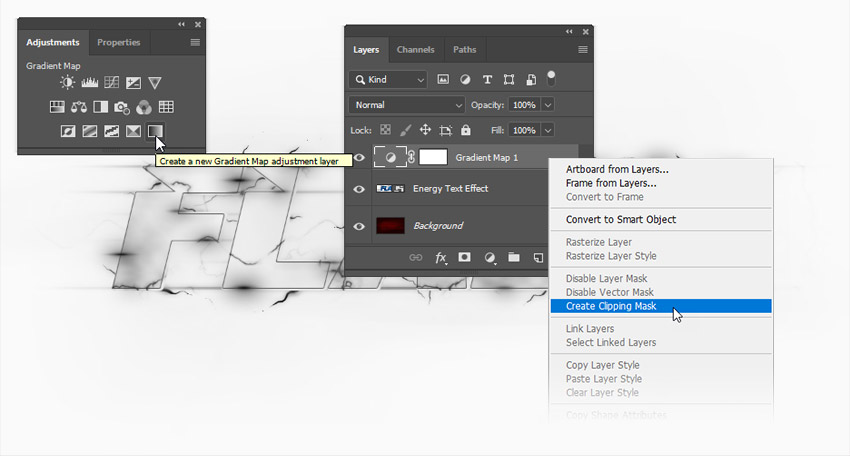Click the Lock all layer icon
The width and height of the screenshot is (850, 456).
(467, 130)
